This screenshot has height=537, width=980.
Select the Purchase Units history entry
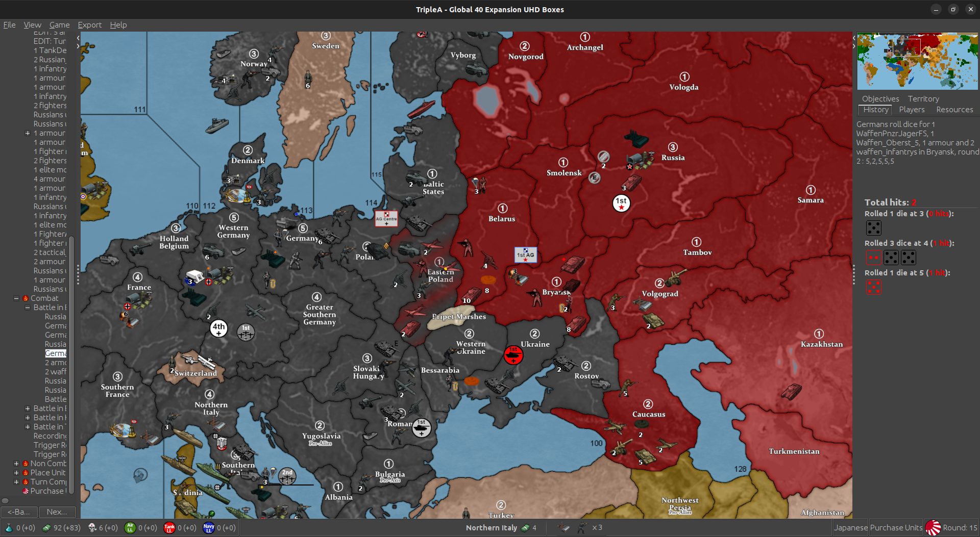click(x=47, y=491)
